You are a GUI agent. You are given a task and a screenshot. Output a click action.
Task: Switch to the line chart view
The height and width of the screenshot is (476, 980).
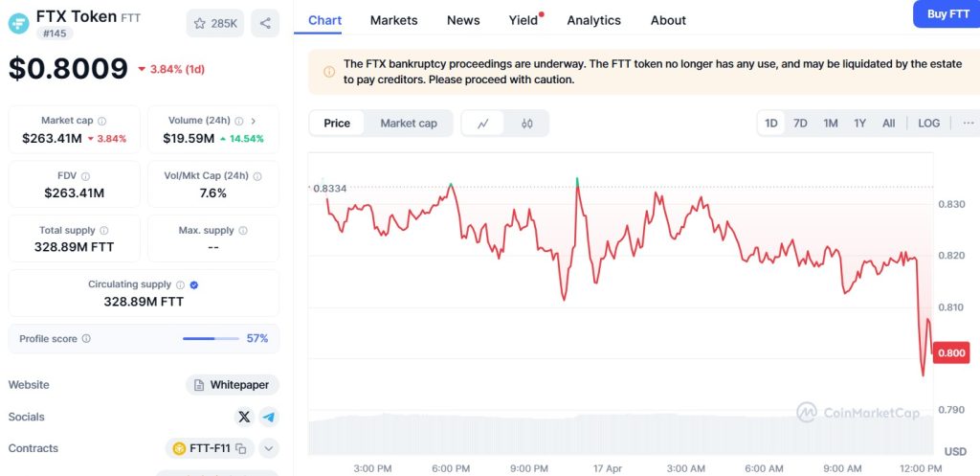coord(483,124)
